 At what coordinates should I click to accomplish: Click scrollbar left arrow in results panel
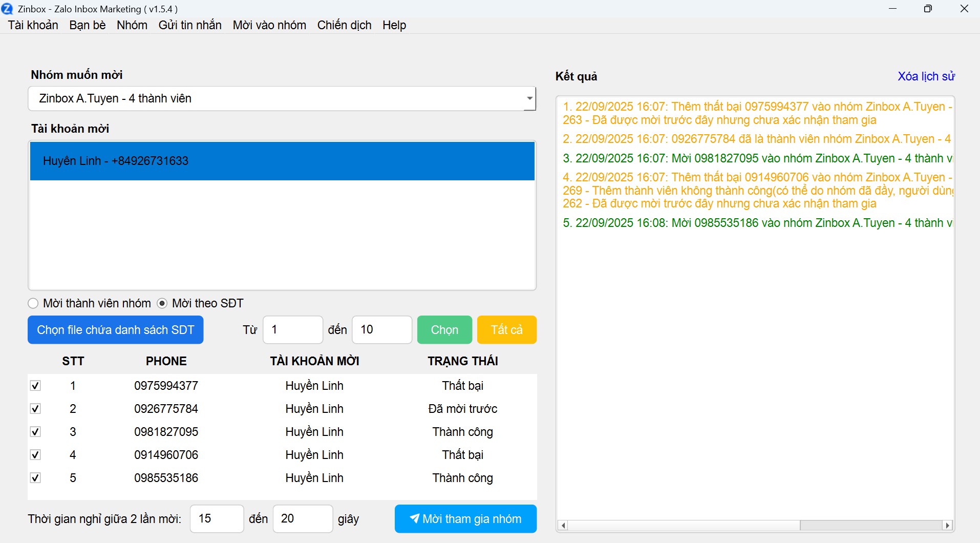click(x=563, y=525)
